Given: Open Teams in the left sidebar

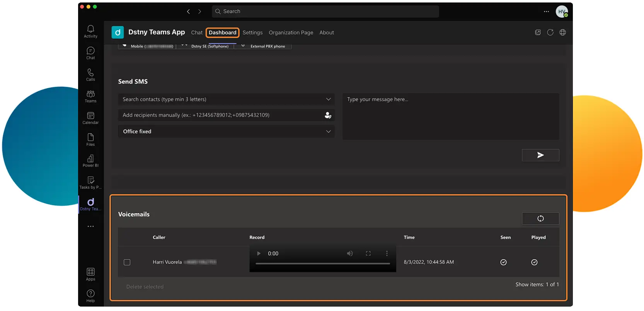Looking at the screenshot, I should pos(90,96).
